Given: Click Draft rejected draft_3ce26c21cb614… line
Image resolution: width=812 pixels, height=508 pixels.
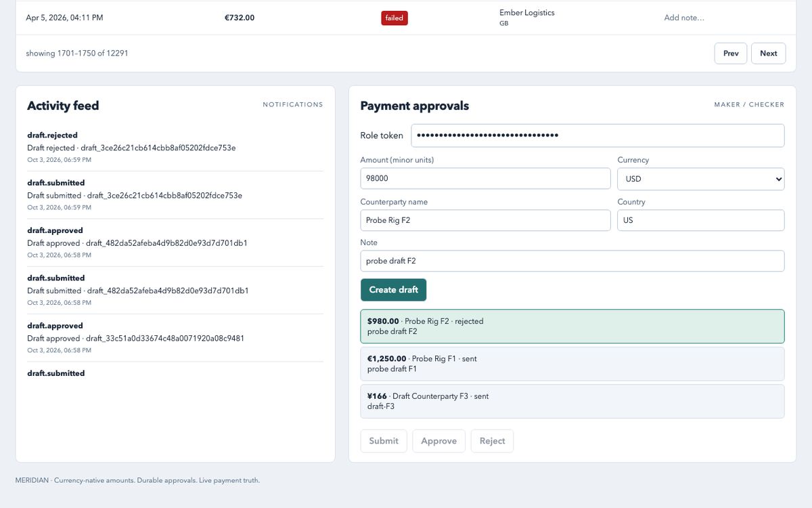Looking at the screenshot, I should [131, 148].
